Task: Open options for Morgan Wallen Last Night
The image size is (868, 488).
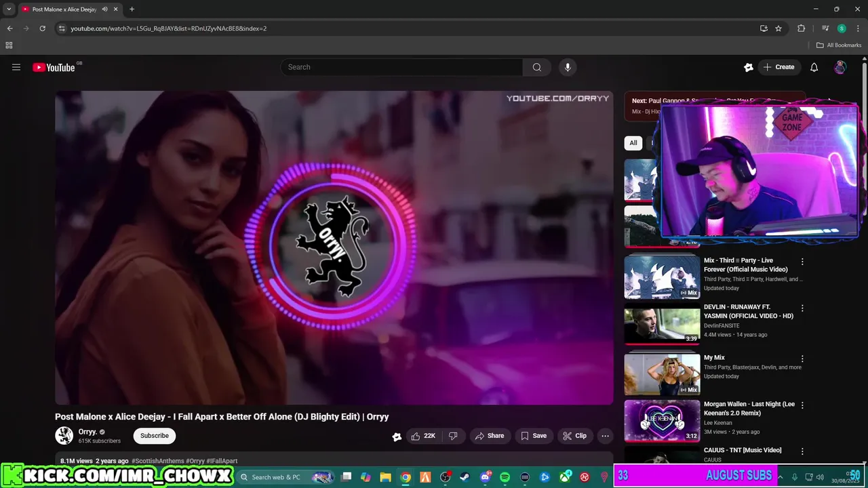Action: point(802,405)
